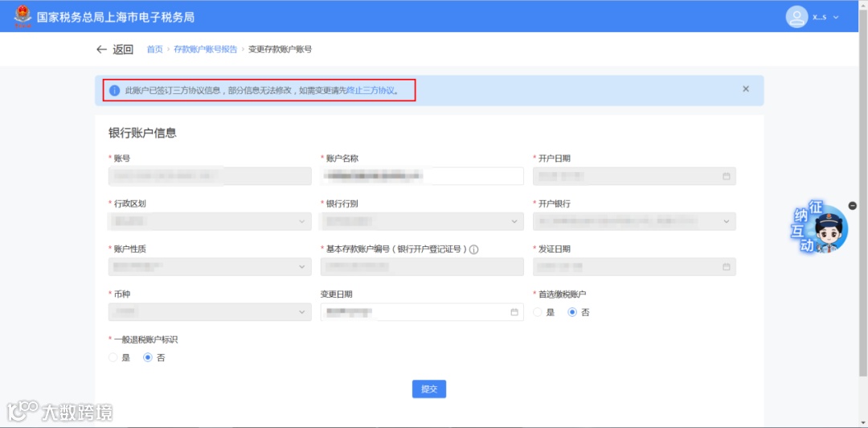Click 变更存款账户账号 breadcrumb text
This screenshot has width=868, height=428.
coord(280,49)
